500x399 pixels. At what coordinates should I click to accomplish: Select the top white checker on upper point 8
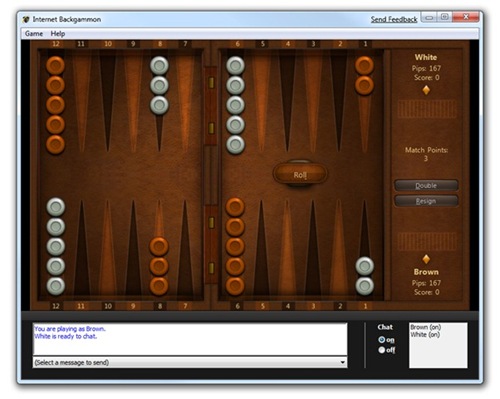pos(159,65)
